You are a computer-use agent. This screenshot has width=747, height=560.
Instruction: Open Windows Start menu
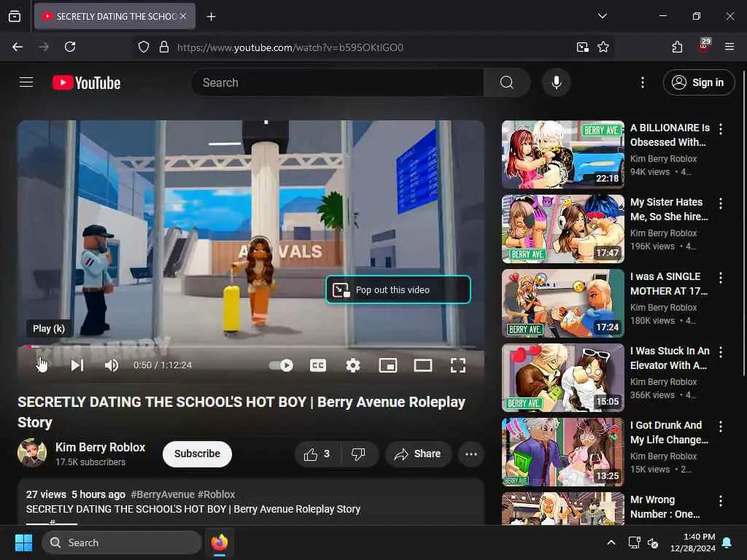23,542
